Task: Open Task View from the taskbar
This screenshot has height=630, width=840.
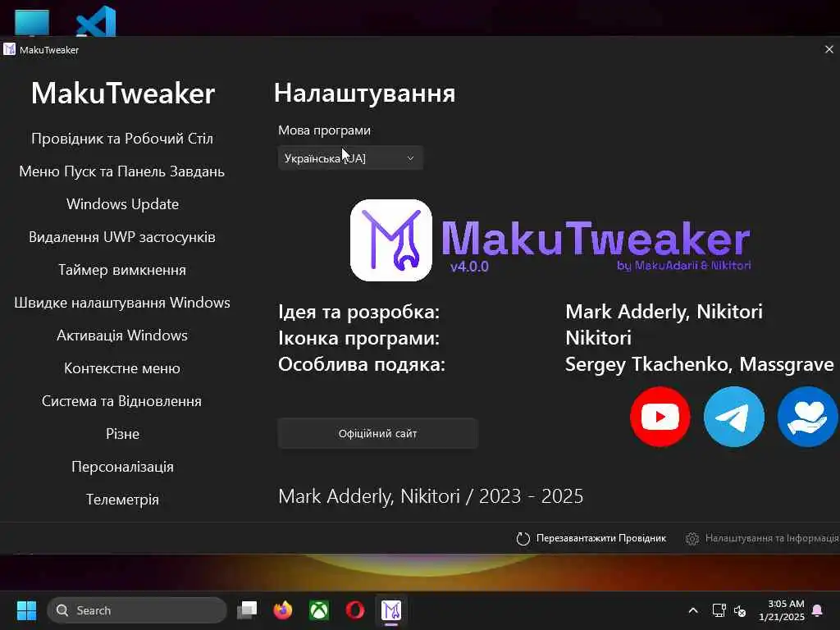Action: coord(247,610)
